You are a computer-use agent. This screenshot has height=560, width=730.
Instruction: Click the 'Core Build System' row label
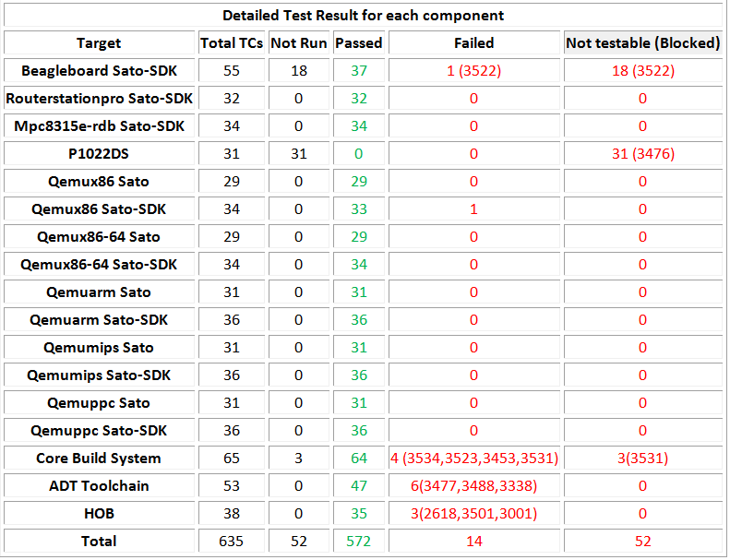(x=99, y=459)
